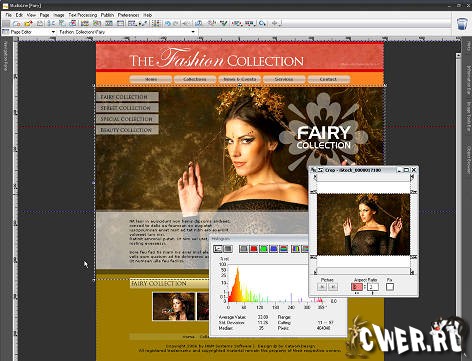Viewport: 472px width, 361px height.
Task: Click the Street Collection page button
Action: coord(127,108)
